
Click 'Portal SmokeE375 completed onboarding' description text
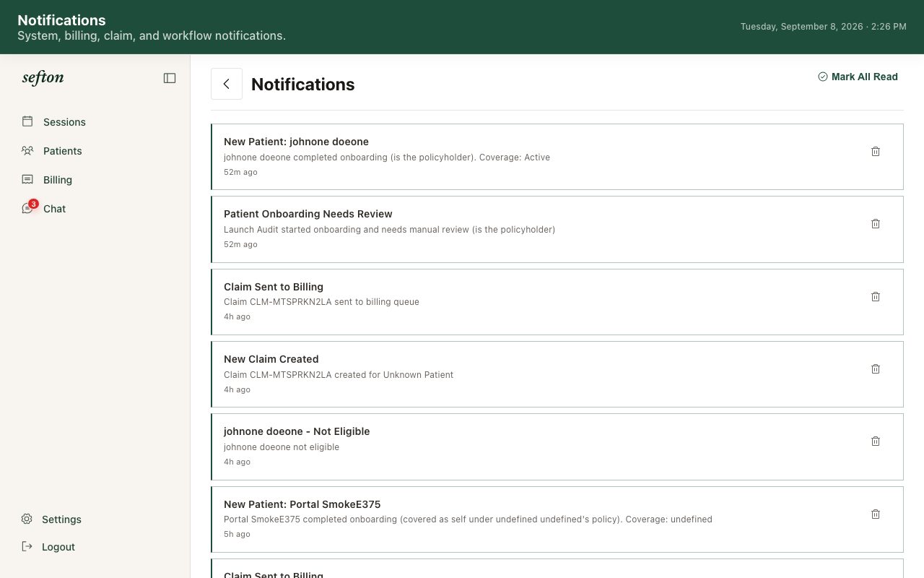(468, 519)
